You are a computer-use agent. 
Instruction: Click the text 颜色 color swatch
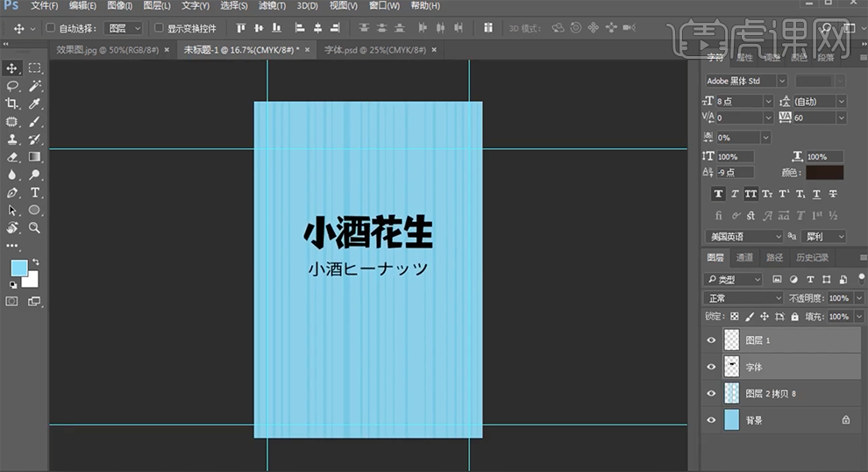pos(824,172)
